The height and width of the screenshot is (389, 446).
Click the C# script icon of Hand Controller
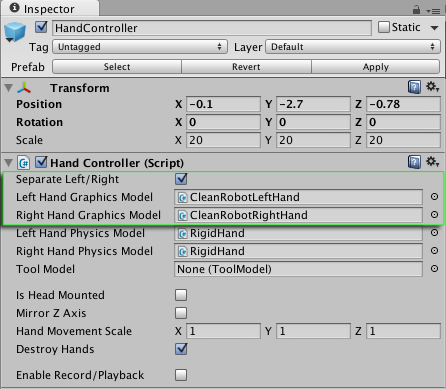pos(24,163)
